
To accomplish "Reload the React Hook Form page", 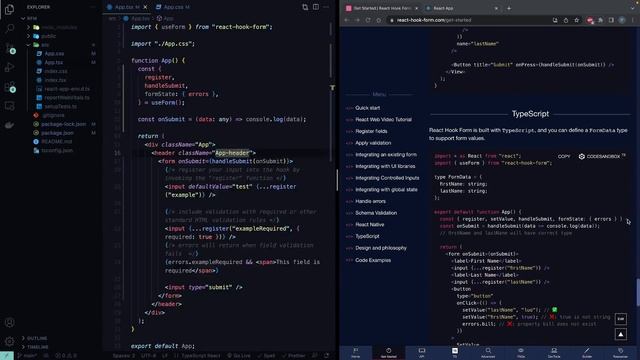I will (x=368, y=20).
